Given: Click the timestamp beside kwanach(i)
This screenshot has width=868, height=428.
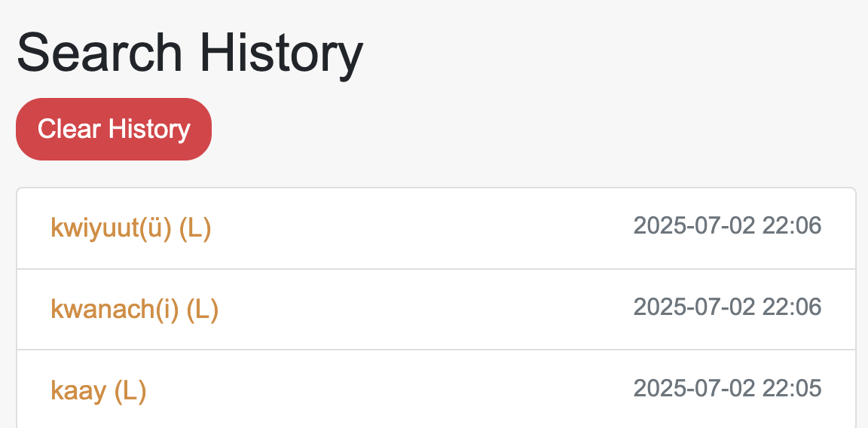Looking at the screenshot, I should tap(727, 307).
